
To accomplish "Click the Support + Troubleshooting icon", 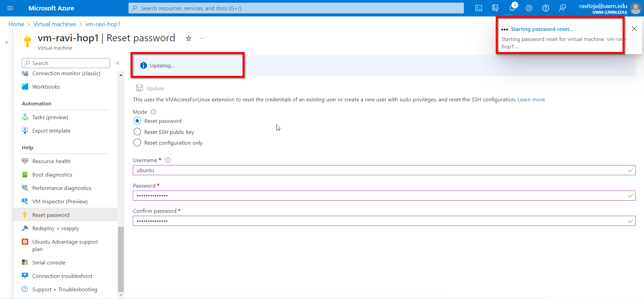I will coord(25,289).
